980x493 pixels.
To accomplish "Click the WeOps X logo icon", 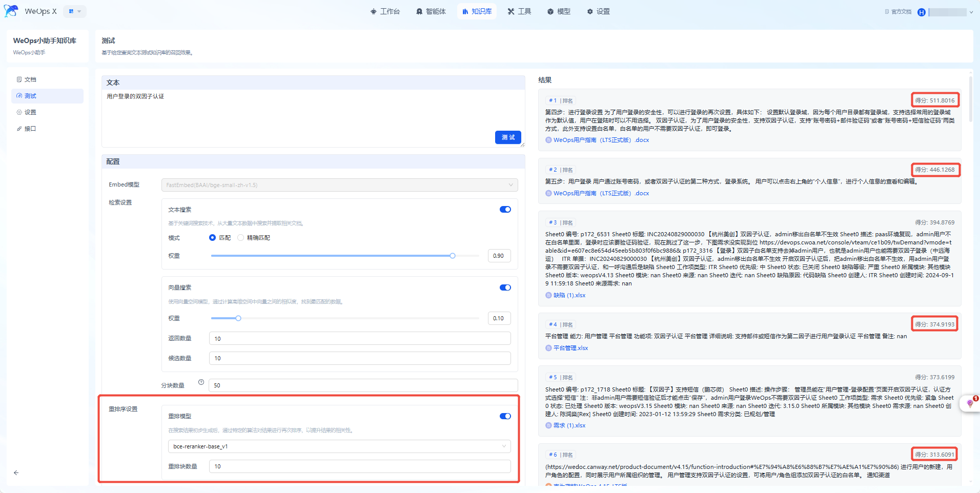I will 11,11.
